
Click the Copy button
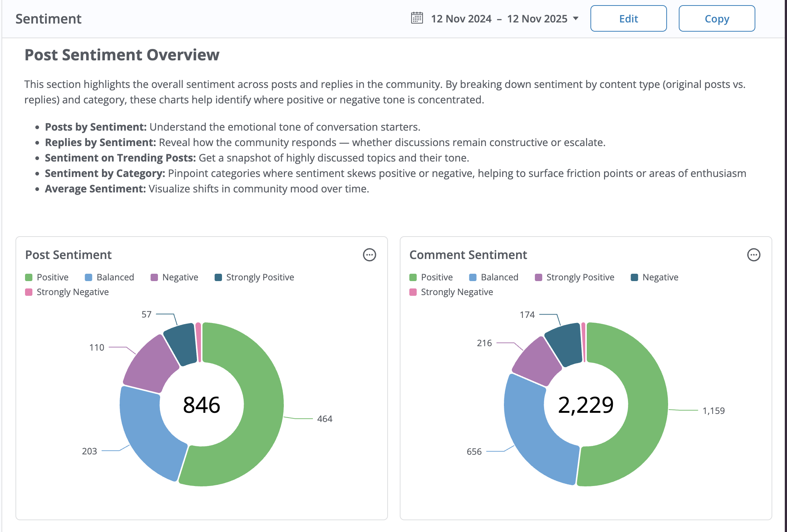716,19
